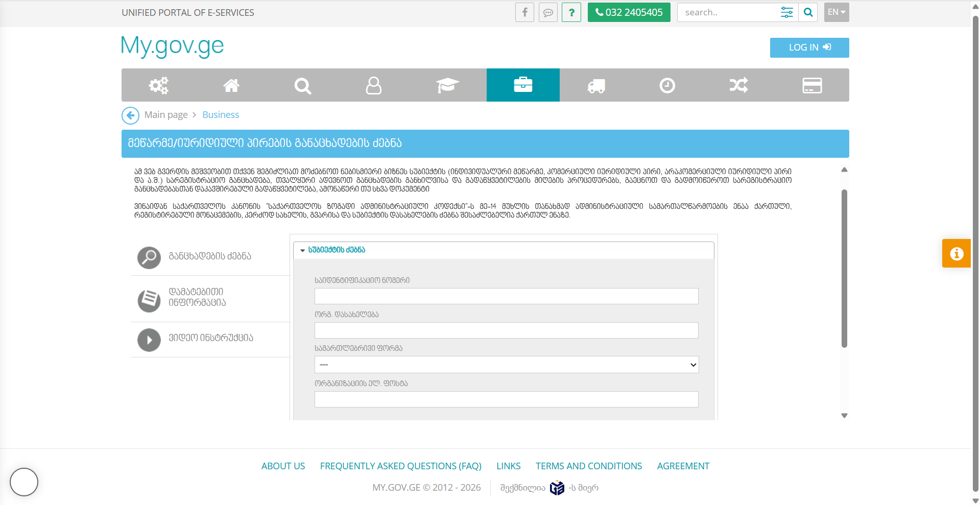Open the shuffle arrows category
This screenshot has height=505, width=980.
click(739, 85)
